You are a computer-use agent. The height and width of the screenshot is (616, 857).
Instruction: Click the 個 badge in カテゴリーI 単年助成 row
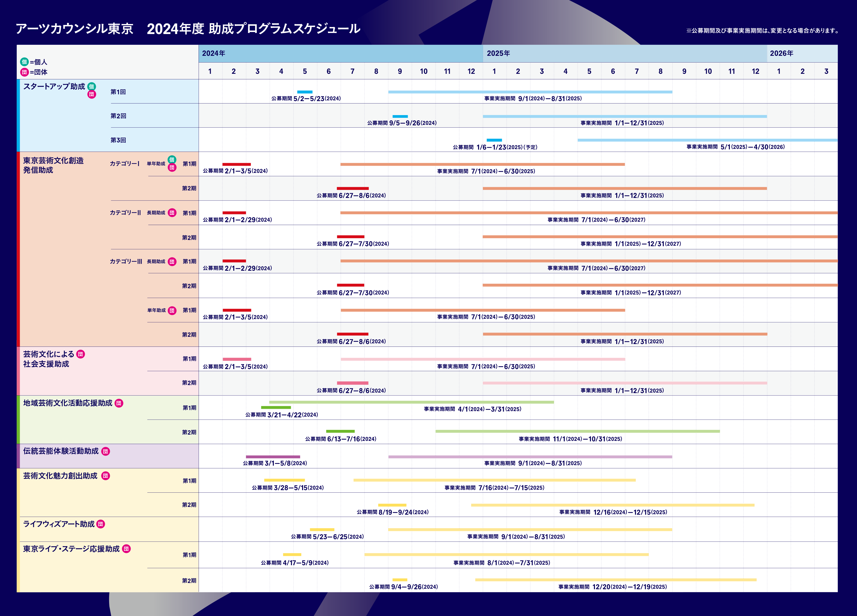[x=172, y=159]
